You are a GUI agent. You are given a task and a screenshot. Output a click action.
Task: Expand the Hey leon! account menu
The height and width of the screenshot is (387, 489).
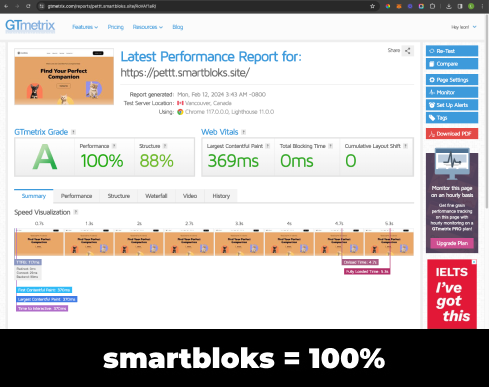464,27
